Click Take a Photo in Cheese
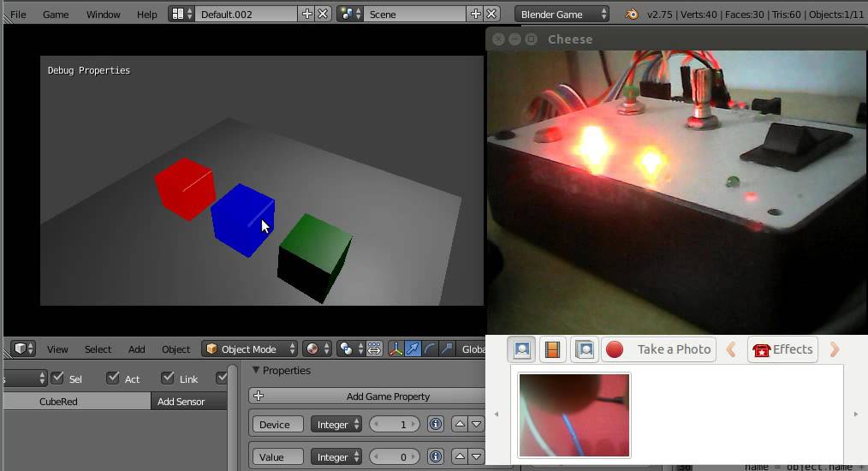Image resolution: width=868 pixels, height=471 pixels. tap(659, 349)
